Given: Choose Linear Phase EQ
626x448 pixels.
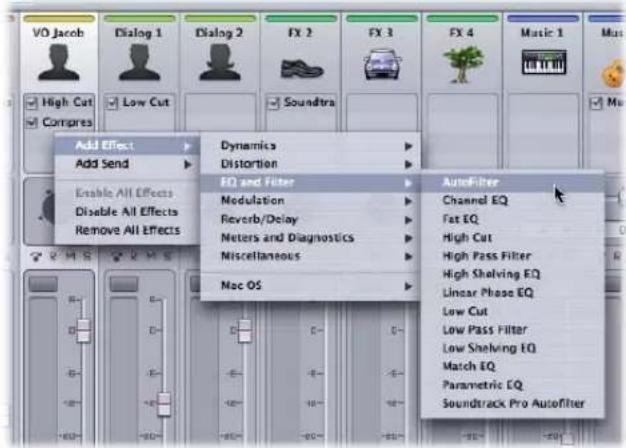Looking at the screenshot, I should point(513,293).
